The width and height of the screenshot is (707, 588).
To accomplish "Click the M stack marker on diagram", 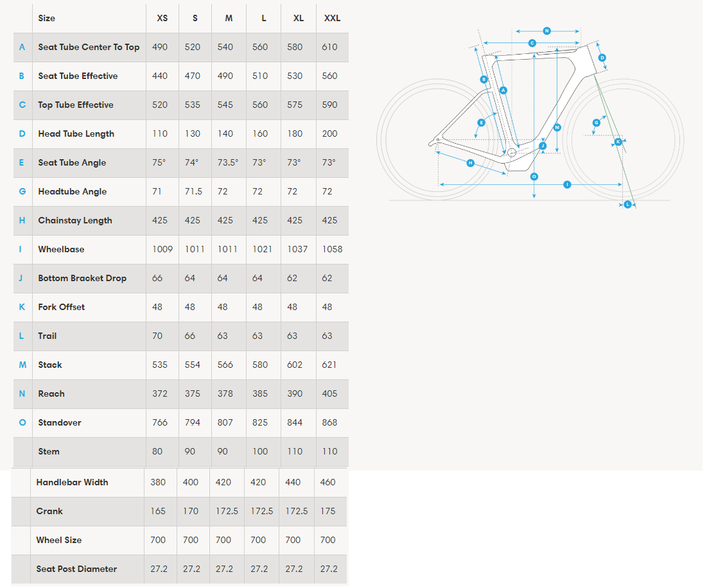I will click(557, 128).
